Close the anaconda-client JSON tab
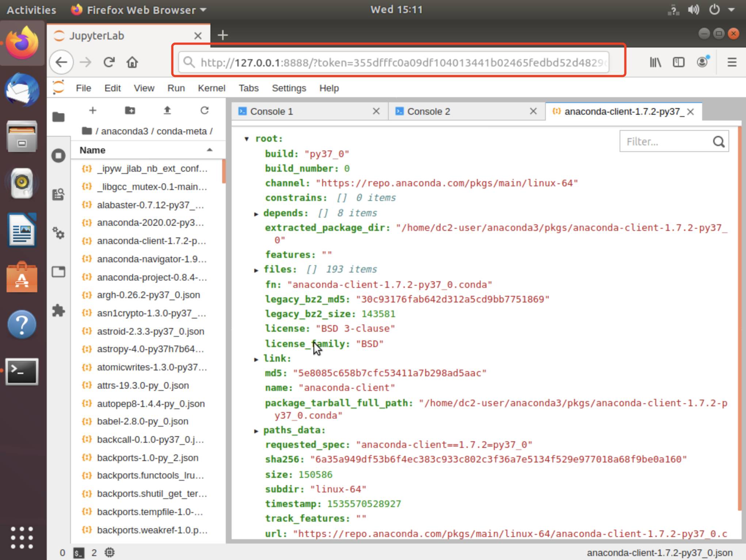Image resolution: width=746 pixels, height=560 pixels. 690,112
